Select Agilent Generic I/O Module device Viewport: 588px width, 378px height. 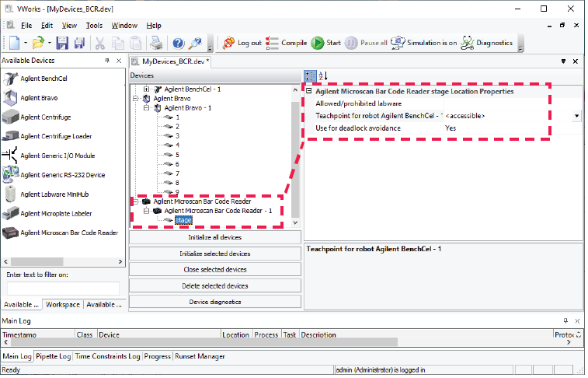coord(49,156)
